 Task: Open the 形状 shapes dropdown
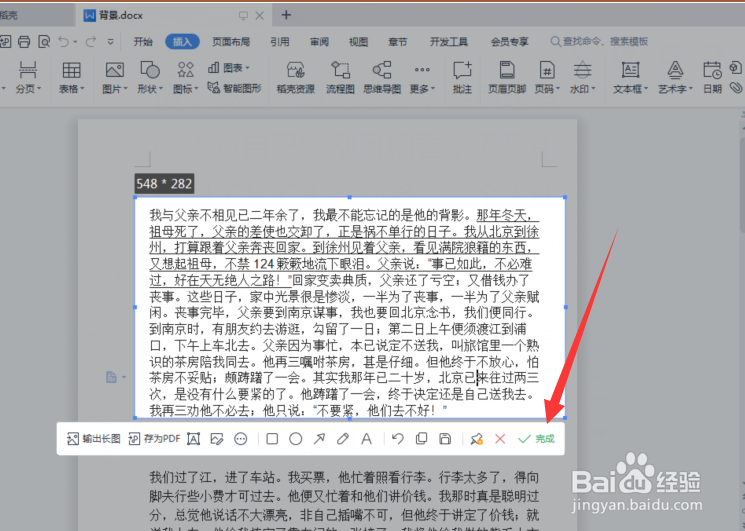[150, 77]
